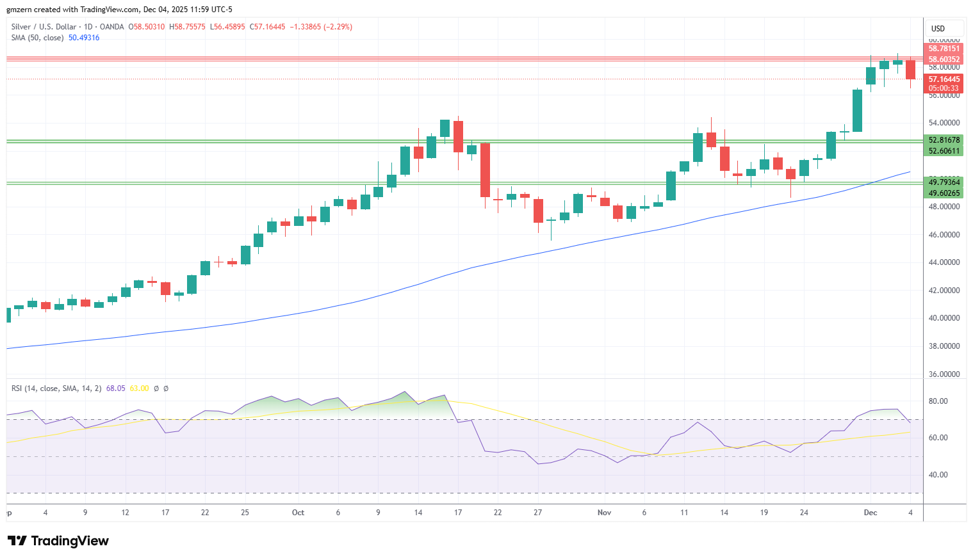The width and height of the screenshot is (973, 560).
Task: Click the 54.00000 price axis tick
Action: tap(944, 123)
